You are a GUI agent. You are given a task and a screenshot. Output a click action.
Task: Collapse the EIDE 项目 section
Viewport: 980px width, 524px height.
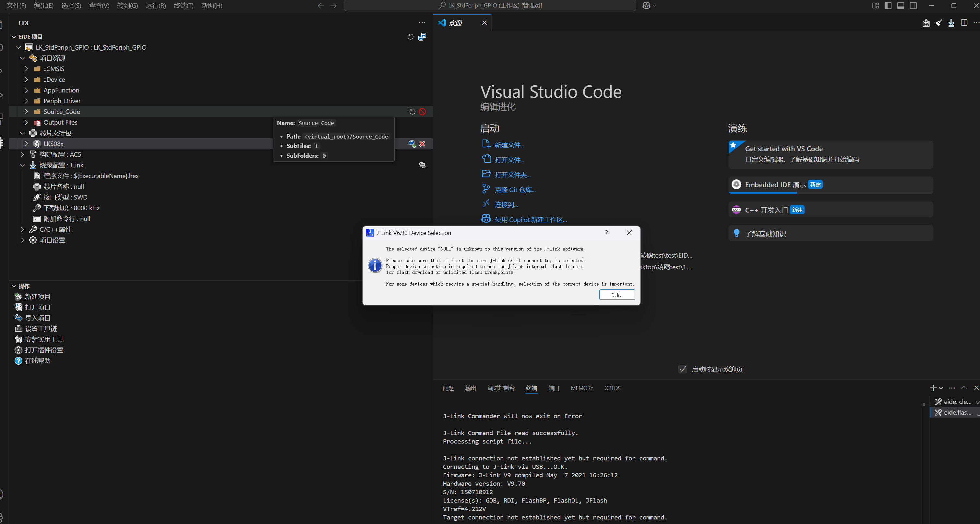click(14, 37)
